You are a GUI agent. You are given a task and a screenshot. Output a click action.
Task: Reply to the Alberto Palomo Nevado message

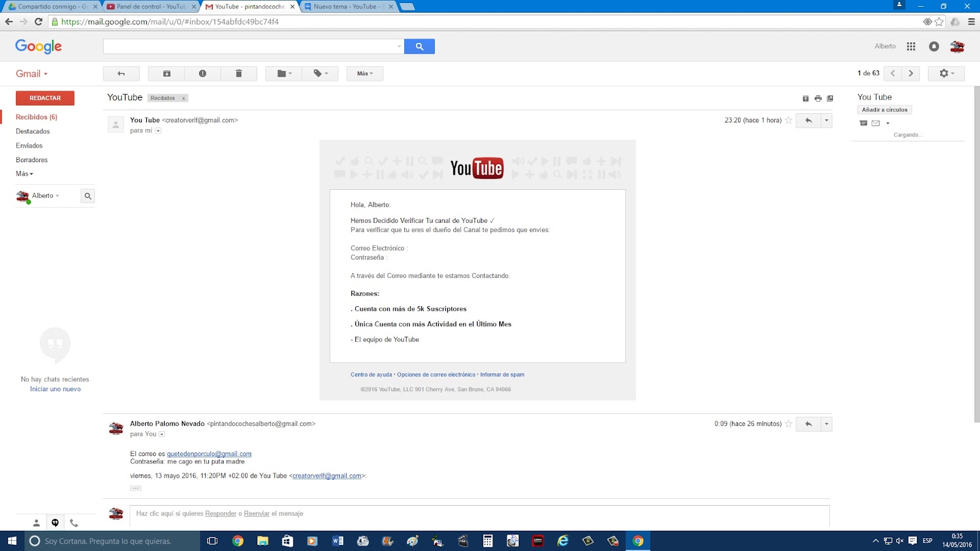click(x=809, y=424)
